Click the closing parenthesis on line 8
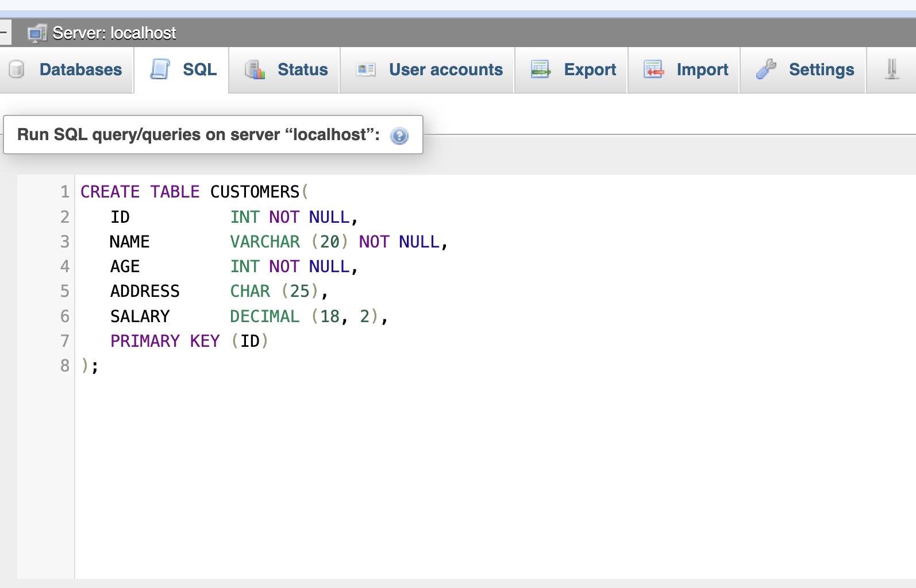The height and width of the screenshot is (588, 916). 85,366
